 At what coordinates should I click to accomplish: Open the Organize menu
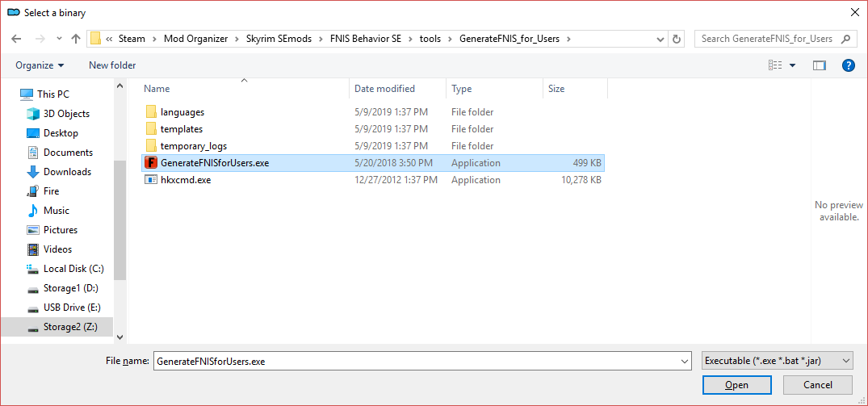pos(40,65)
